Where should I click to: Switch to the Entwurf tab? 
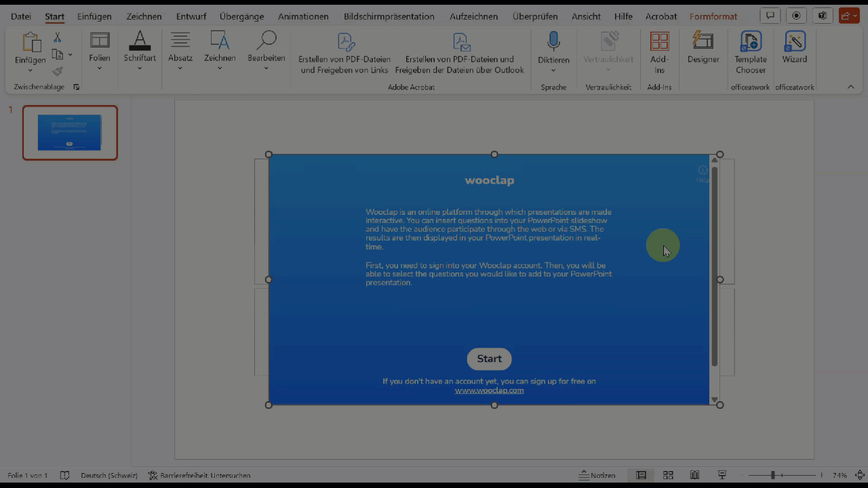pyautogui.click(x=191, y=16)
